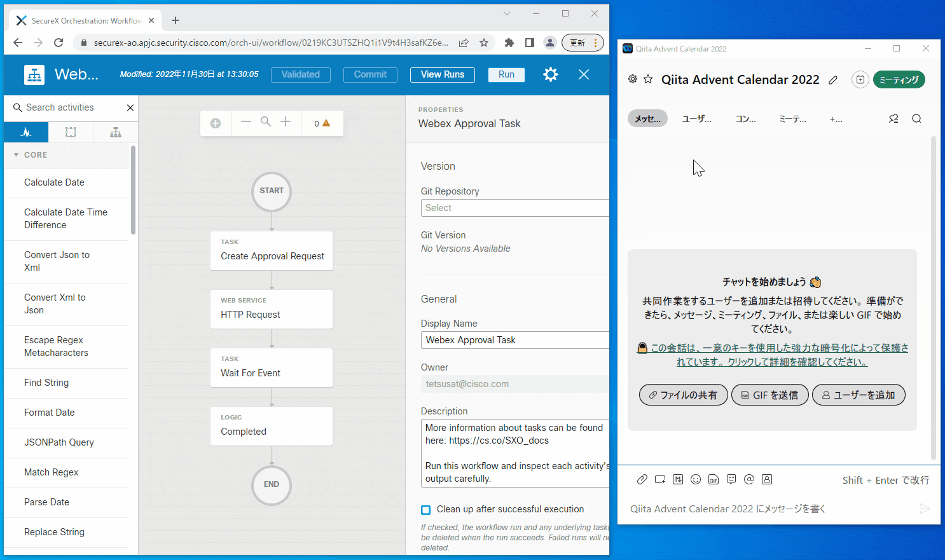Image resolution: width=945 pixels, height=560 pixels.
Task: Select the Create Approval Request task node
Action: point(272,250)
